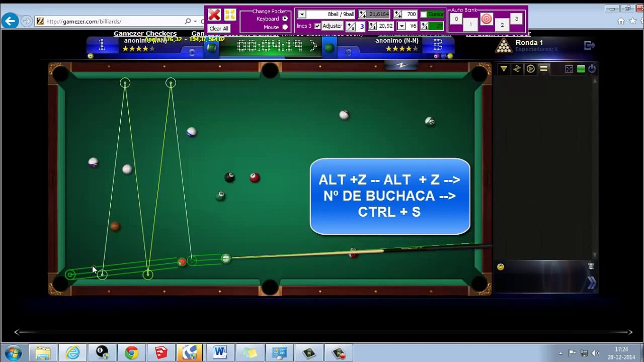The width and height of the screenshot is (644, 362).
Task: Click the yellow down-triangle icon in game panel
Action: [504, 69]
